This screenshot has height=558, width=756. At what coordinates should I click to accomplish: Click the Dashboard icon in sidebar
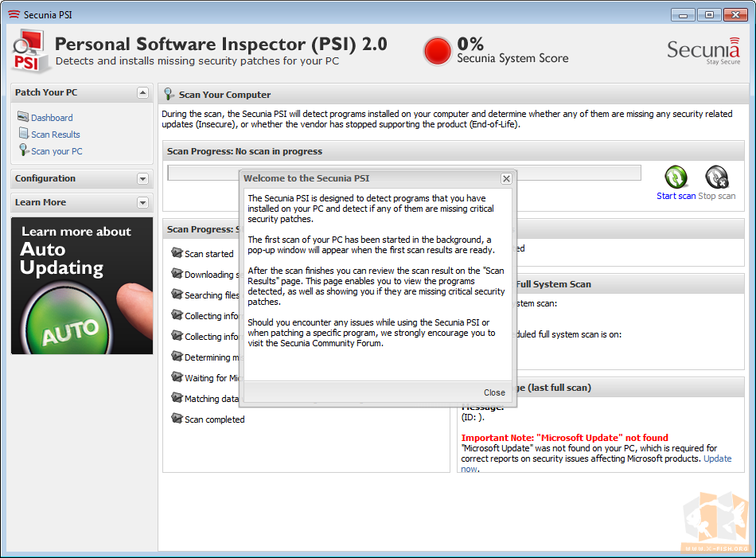point(23,117)
